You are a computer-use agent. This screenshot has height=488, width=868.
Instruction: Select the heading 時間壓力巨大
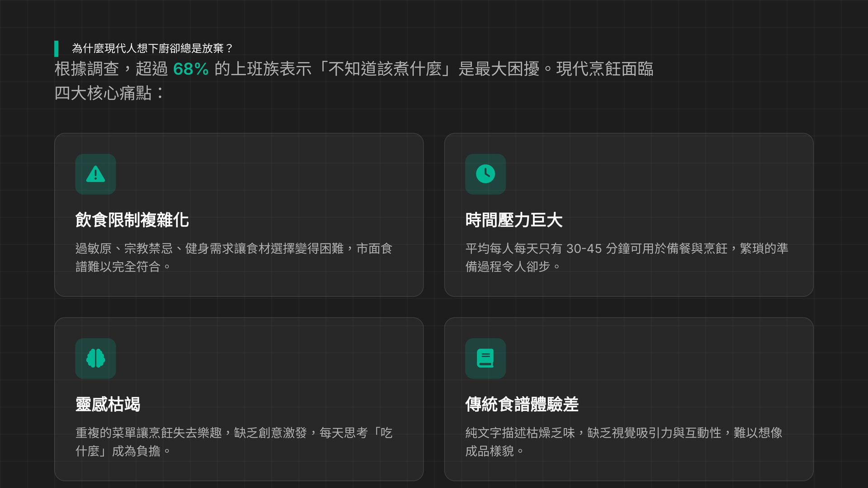coord(514,220)
